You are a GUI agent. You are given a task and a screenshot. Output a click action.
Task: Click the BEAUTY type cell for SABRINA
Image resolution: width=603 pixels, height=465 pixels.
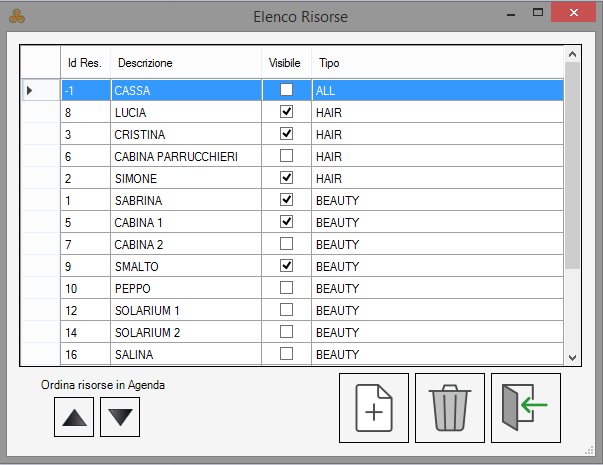tap(435, 200)
